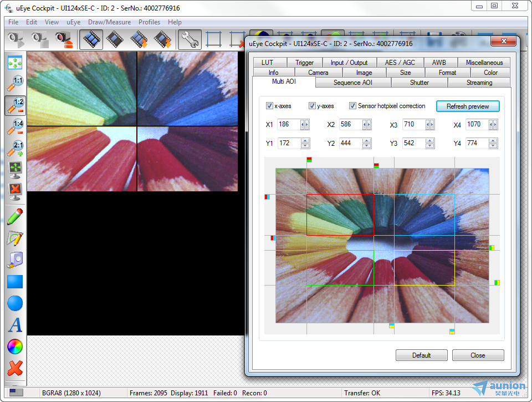The height and width of the screenshot is (402, 532).
Task: Toggle the live video filmstrip button
Action: coord(91,39)
